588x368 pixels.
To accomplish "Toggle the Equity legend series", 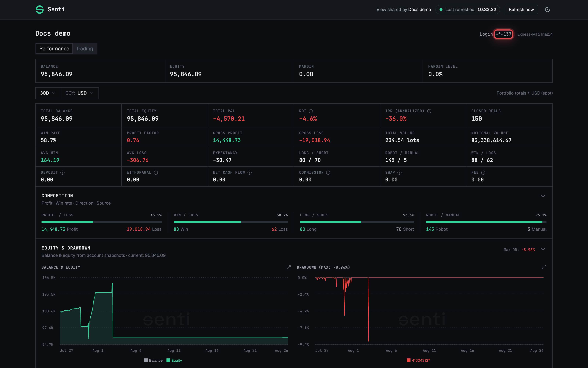I will click(174, 360).
